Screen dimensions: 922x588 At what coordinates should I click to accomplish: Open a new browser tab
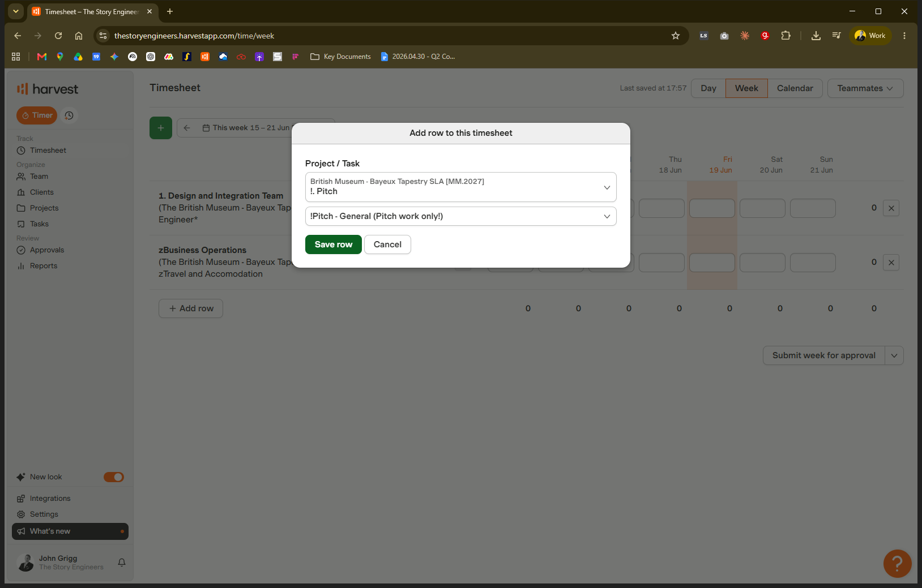170,11
